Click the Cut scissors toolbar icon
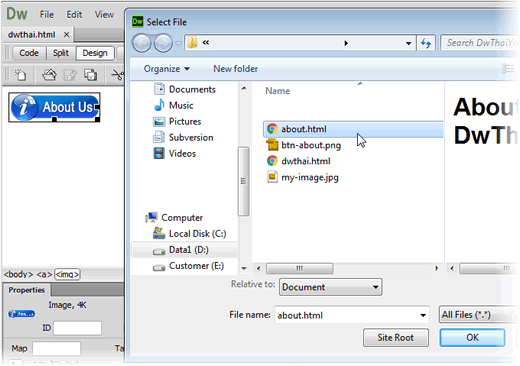This screenshot has height=366, width=520. coord(117,75)
